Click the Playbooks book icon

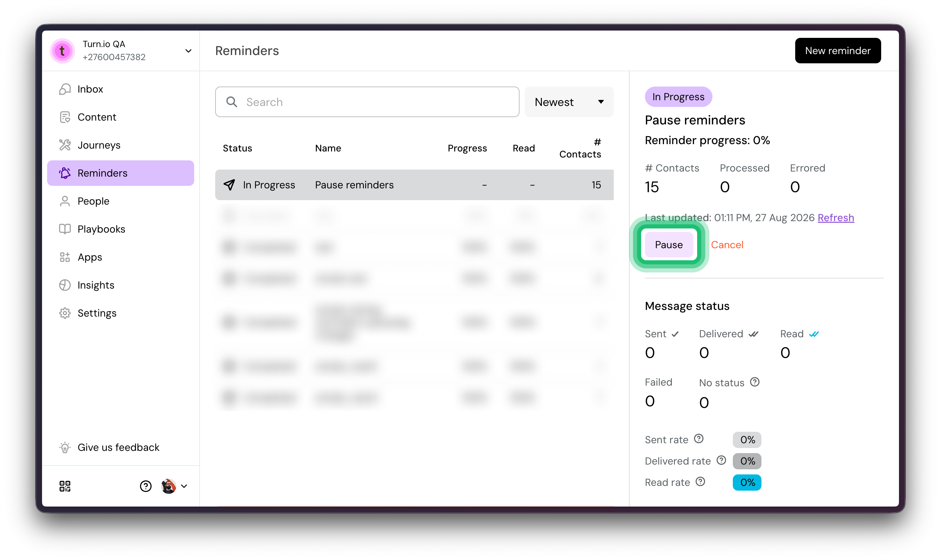[x=65, y=229]
